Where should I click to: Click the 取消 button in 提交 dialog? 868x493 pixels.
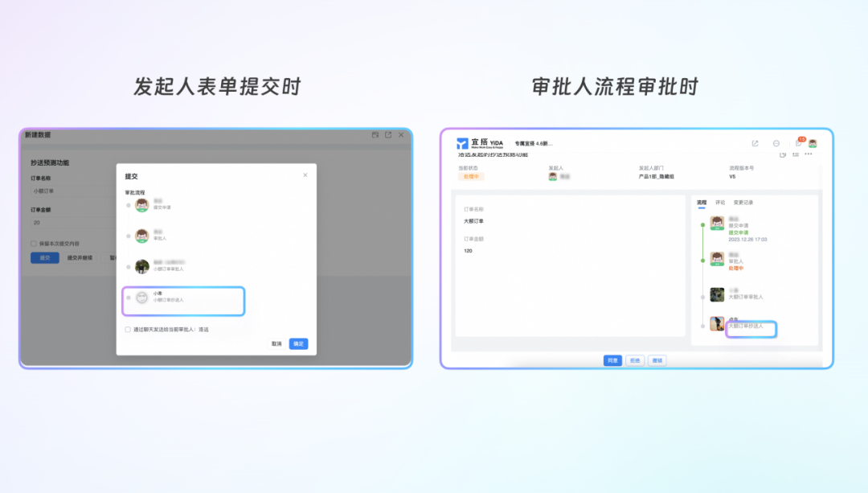click(276, 344)
